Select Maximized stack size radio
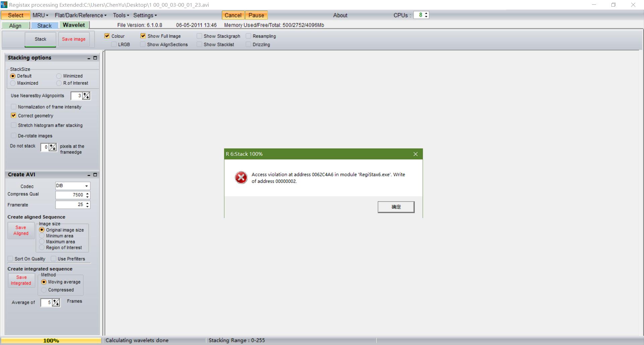644x345 pixels. point(13,83)
